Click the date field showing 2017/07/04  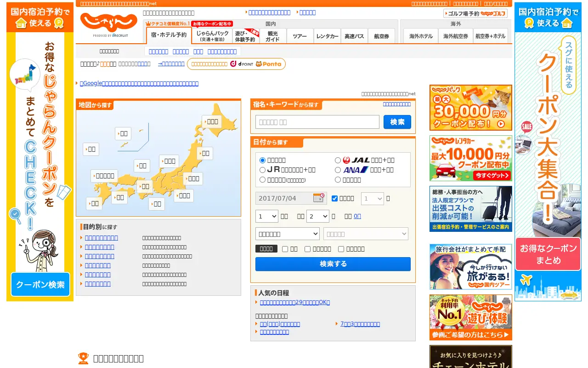pos(291,198)
